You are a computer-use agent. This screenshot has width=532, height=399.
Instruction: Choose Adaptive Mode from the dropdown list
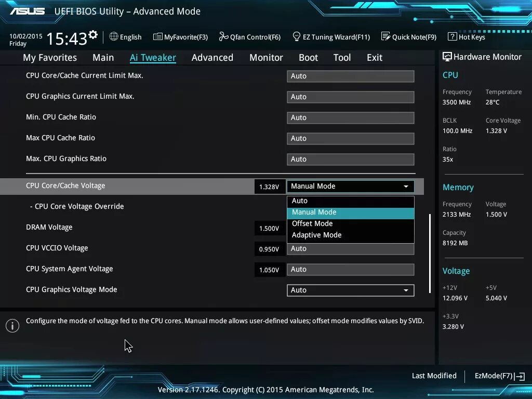351,235
